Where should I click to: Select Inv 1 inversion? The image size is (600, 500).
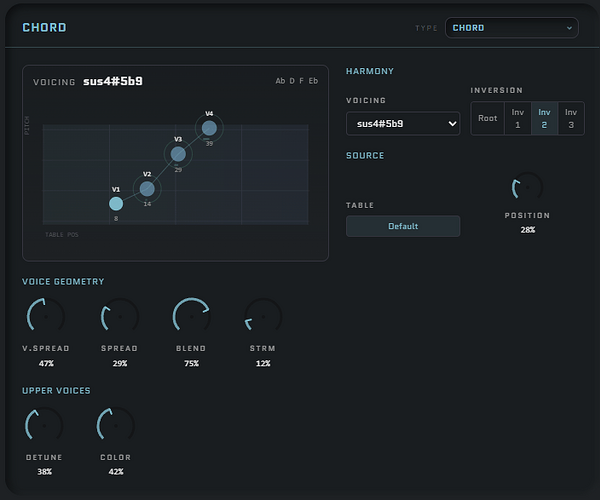(x=518, y=118)
